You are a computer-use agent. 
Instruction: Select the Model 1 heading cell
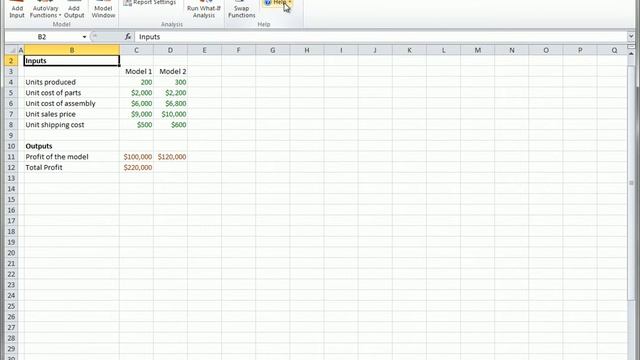[137, 71]
